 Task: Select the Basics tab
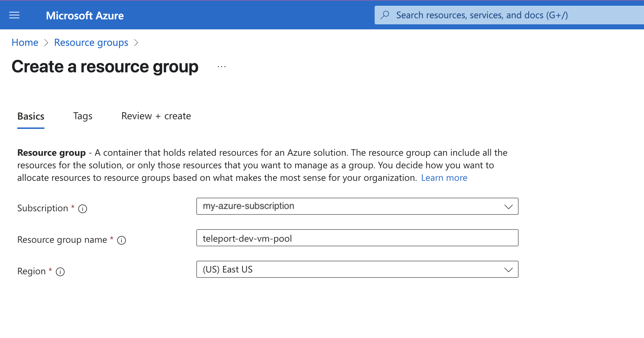(x=30, y=116)
